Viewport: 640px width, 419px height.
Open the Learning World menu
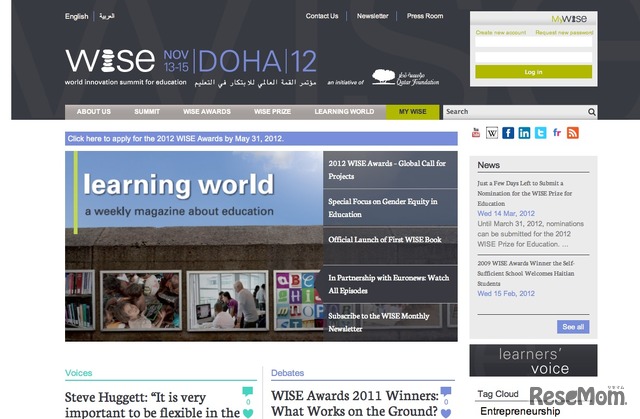[344, 112]
